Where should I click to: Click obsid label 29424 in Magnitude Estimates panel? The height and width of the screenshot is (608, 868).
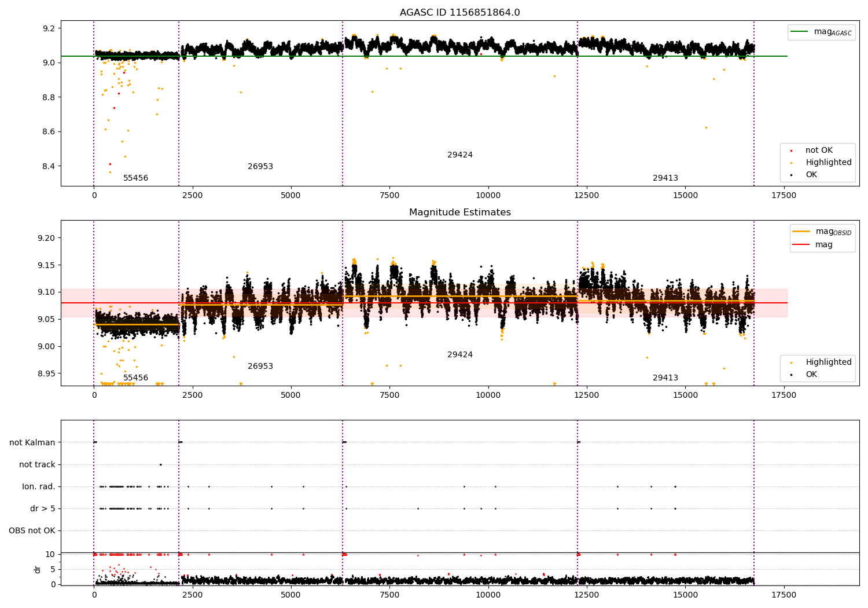tap(460, 355)
